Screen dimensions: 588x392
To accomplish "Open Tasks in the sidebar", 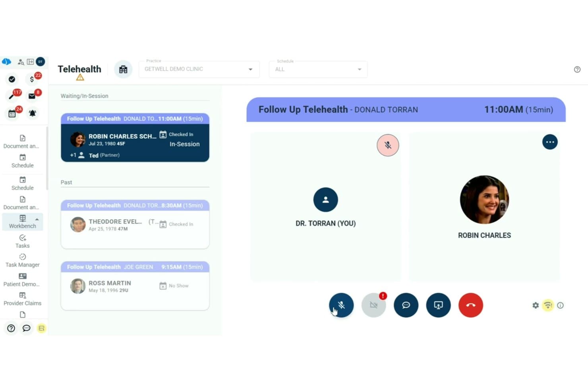I will [23, 241].
